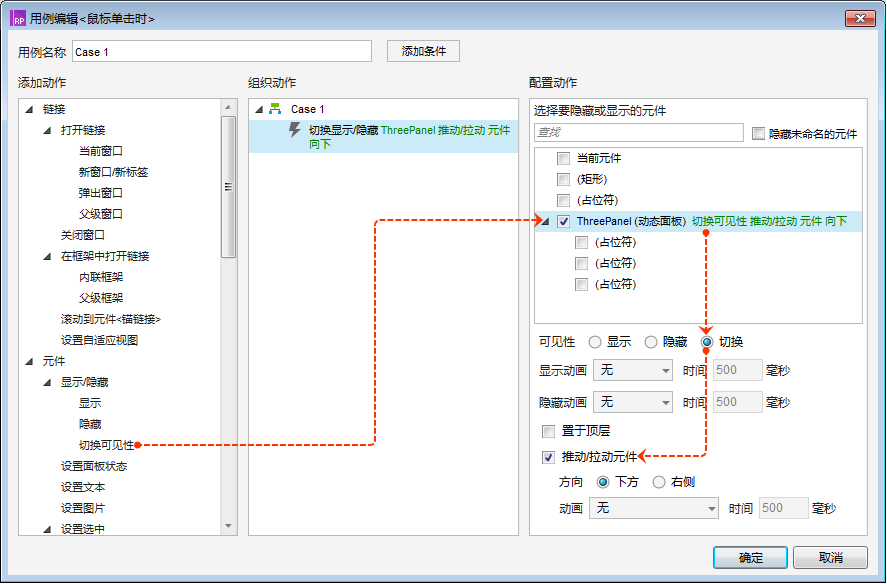Cancel with the 取消 button
Viewport: 887px width, 584px height.
830,557
